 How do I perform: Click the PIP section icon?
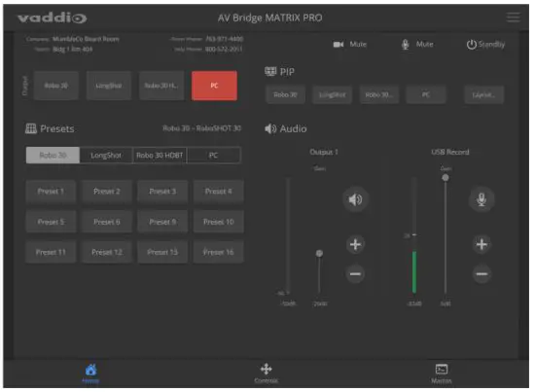coord(270,72)
